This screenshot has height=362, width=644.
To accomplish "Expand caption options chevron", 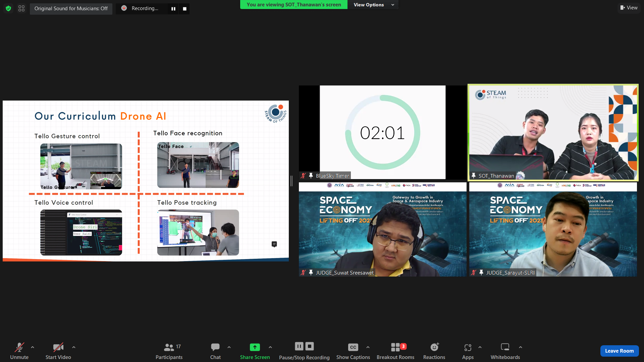I will coord(368,347).
